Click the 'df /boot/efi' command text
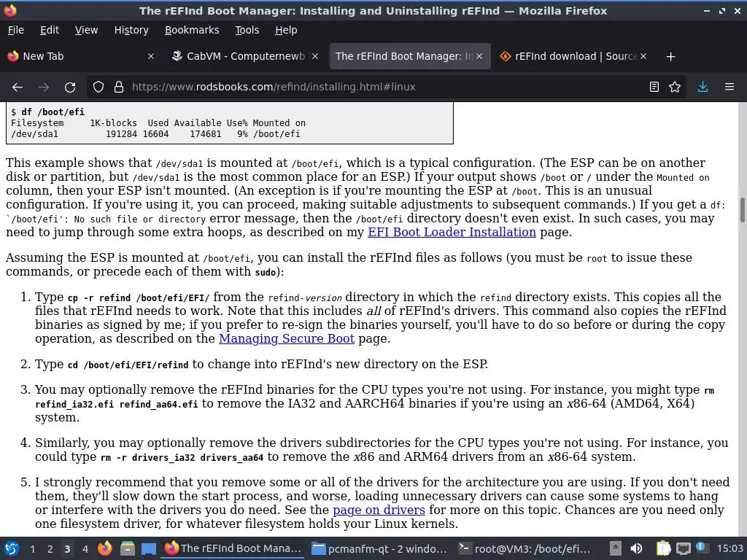The width and height of the screenshot is (747, 560). pos(53,112)
